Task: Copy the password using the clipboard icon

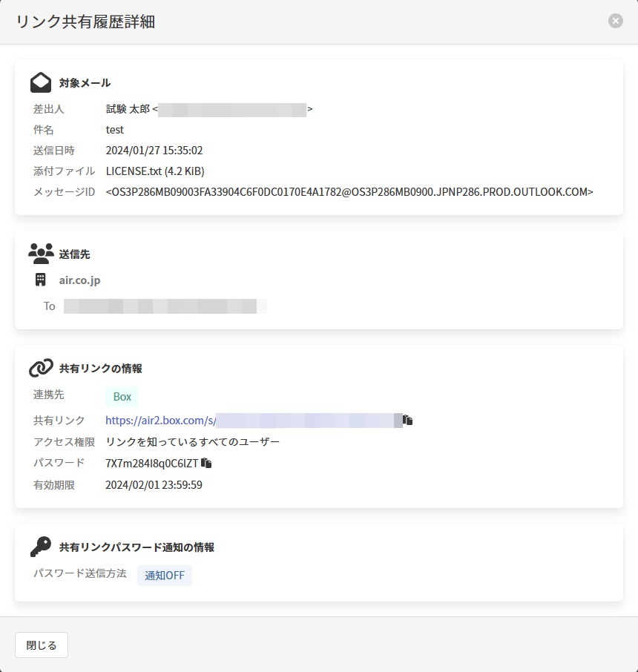Action: click(206, 464)
